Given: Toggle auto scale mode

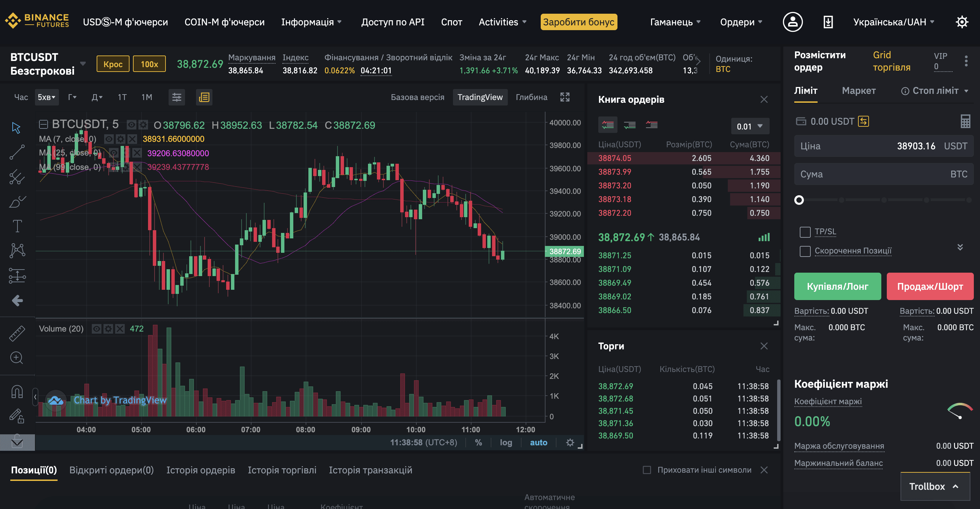Looking at the screenshot, I should pyautogui.click(x=538, y=443).
